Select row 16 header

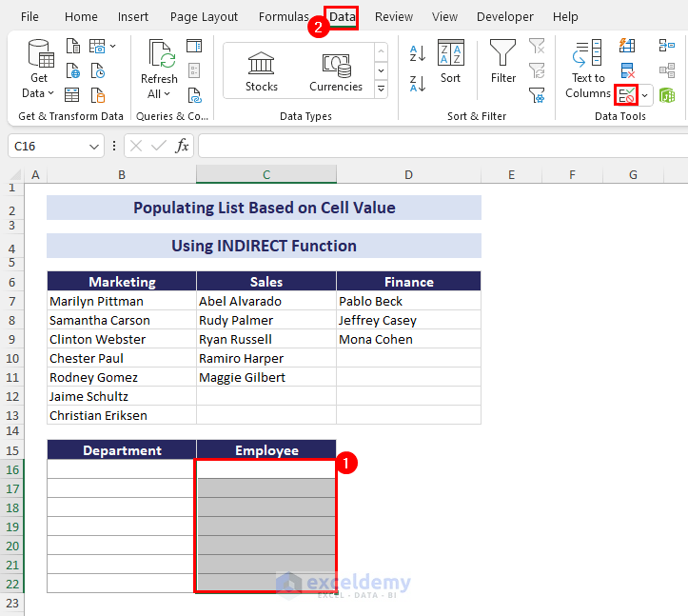[x=12, y=469]
